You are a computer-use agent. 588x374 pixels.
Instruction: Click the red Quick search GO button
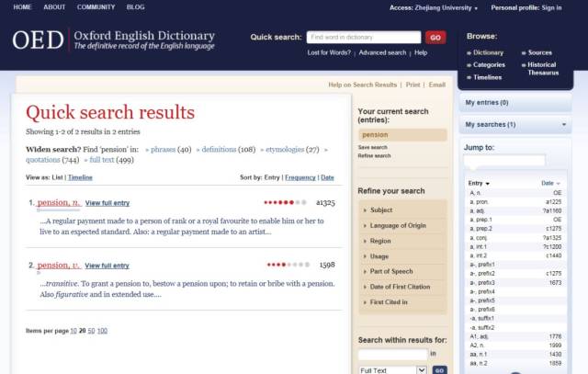pos(435,37)
